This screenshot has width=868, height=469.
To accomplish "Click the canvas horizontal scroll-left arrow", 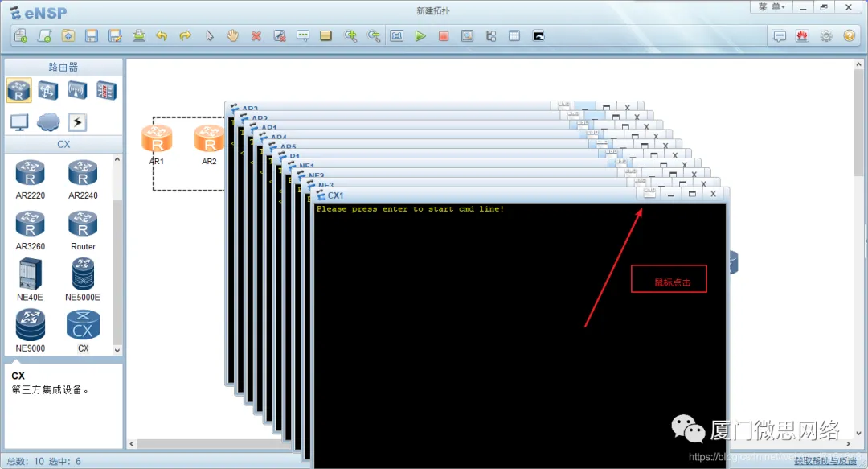I will coord(132,444).
